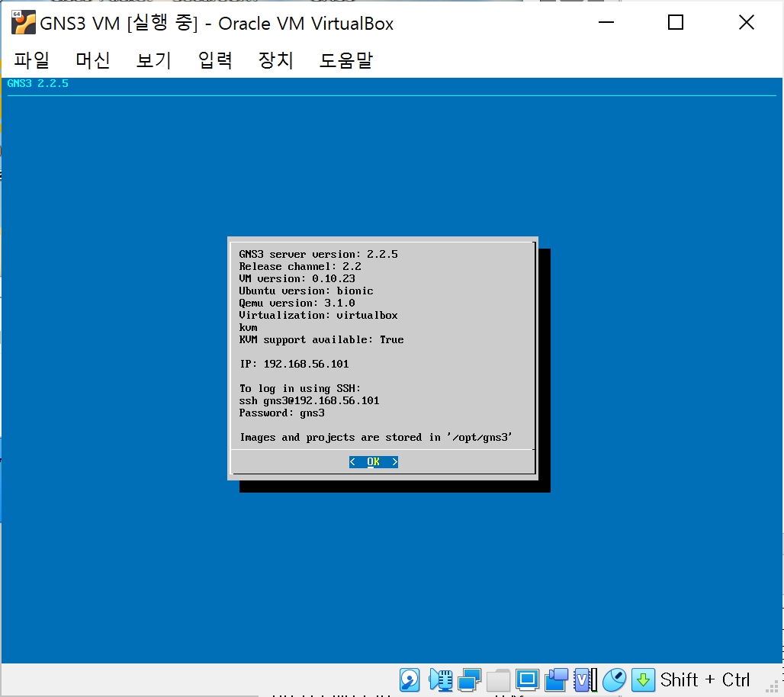Click the OK button in GNS3 dialog
Screen dimensions: 784x697
[x=374, y=461]
